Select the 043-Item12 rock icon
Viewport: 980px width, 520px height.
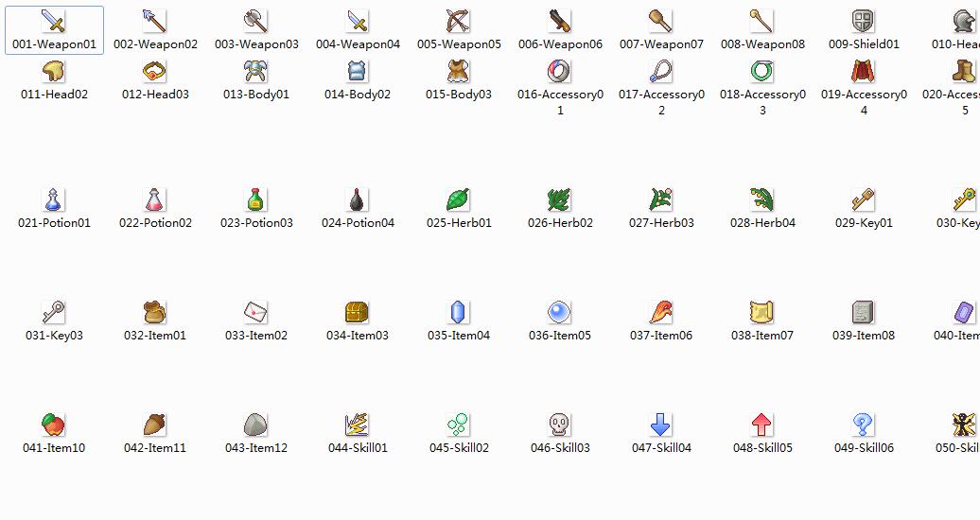[256, 425]
